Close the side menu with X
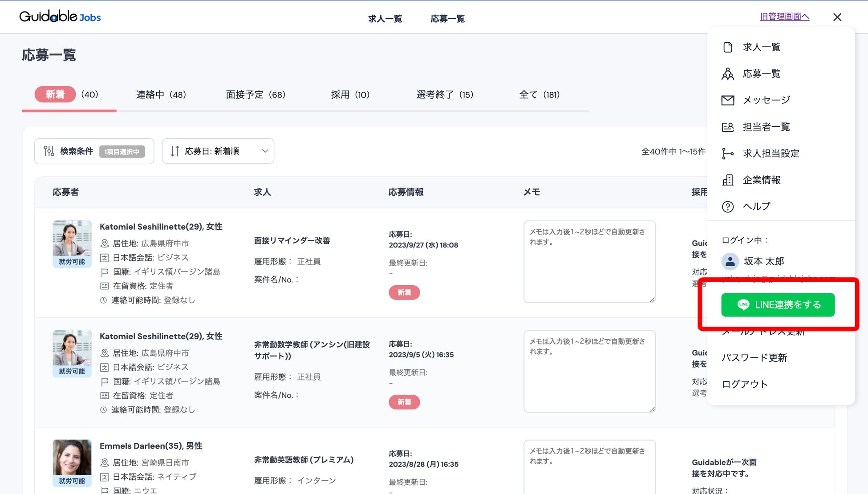Image resolution: width=868 pixels, height=494 pixels. [x=837, y=17]
